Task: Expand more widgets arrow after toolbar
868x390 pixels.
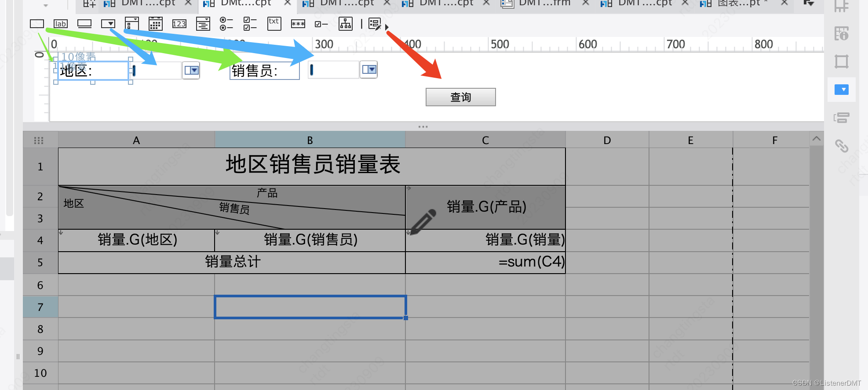Action: [387, 27]
